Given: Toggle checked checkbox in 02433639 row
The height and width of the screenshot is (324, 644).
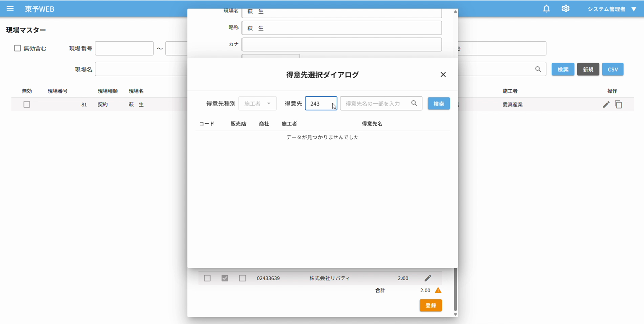Looking at the screenshot, I should coord(225,278).
